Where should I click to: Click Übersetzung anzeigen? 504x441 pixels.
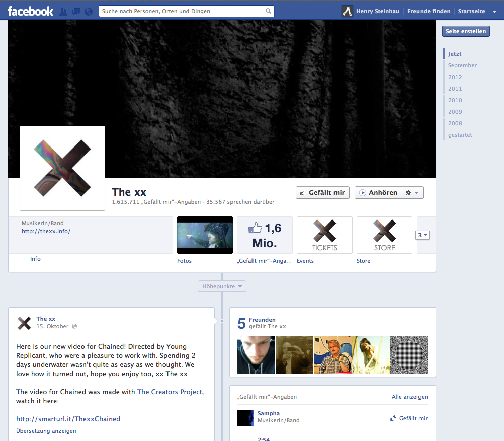[x=46, y=431]
